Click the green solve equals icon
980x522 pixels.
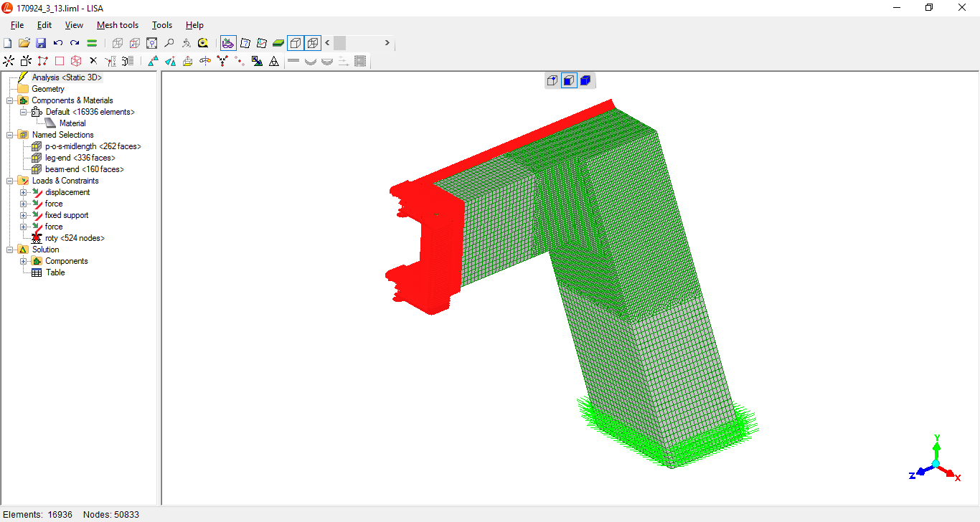click(x=92, y=43)
